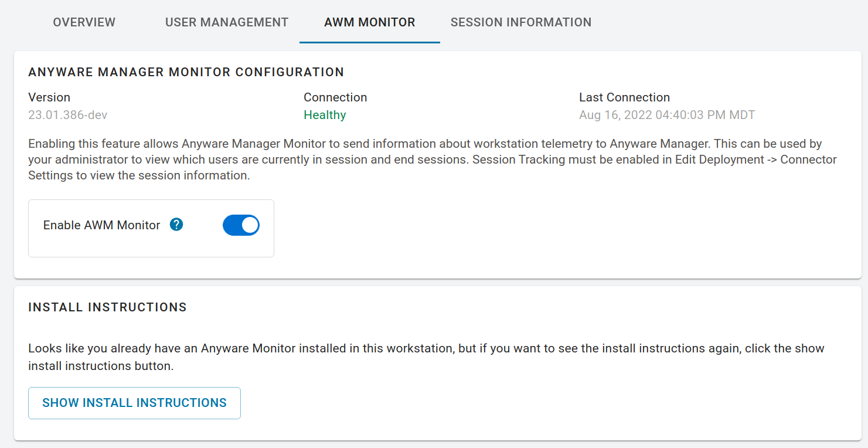The height and width of the screenshot is (448, 868).
Task: Click the Show Install Instructions button
Action: coord(134,403)
